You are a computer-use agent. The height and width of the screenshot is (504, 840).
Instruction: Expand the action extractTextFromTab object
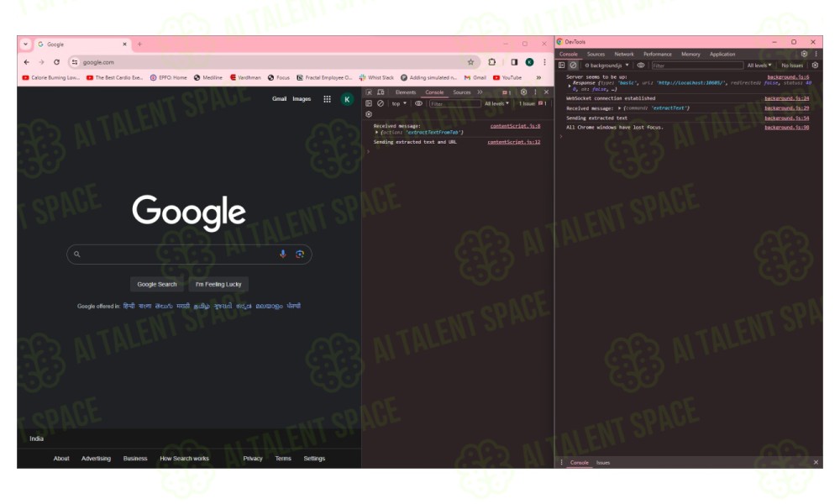376,132
